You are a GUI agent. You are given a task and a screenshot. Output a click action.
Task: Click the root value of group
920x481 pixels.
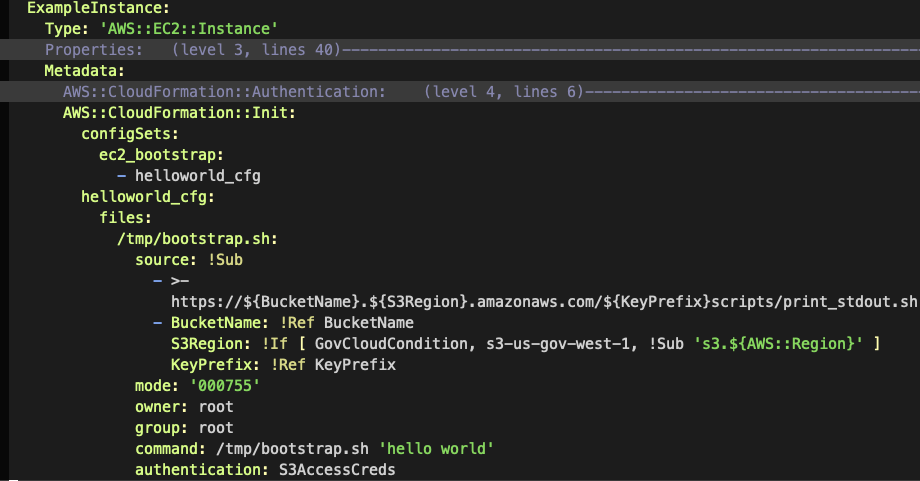click(x=216, y=428)
